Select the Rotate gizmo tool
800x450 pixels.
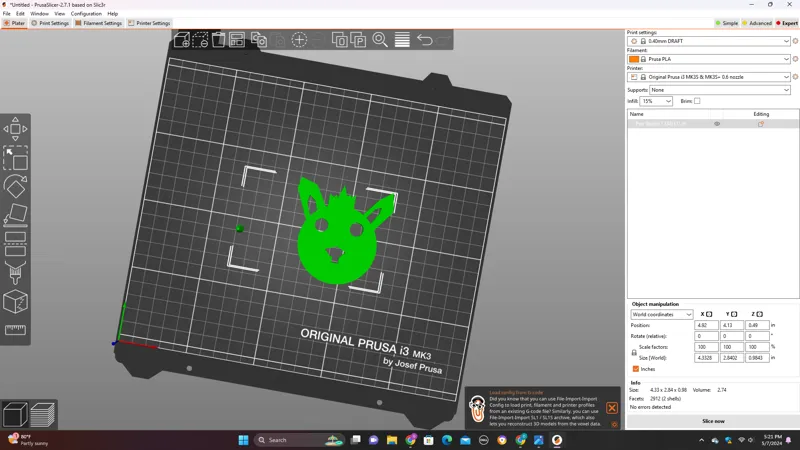click(x=15, y=186)
